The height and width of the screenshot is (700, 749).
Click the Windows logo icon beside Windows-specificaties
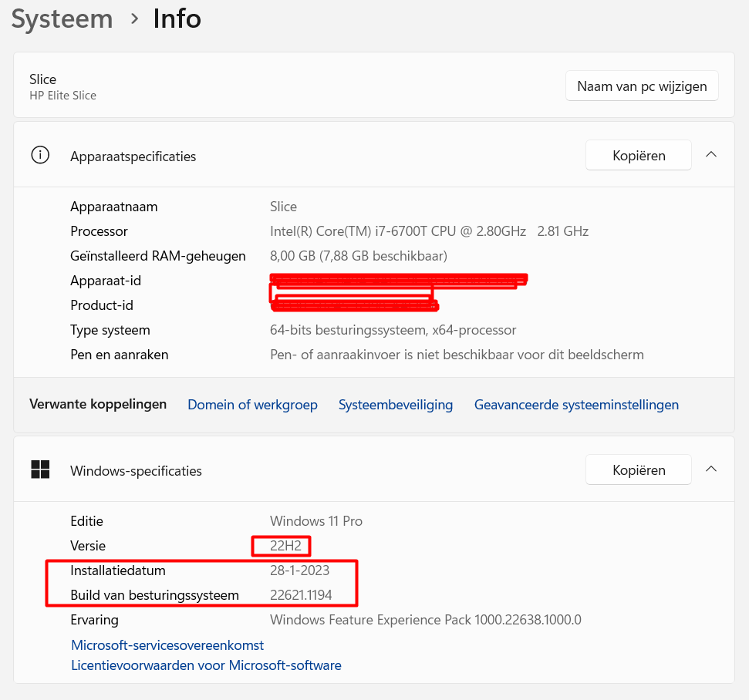point(40,469)
